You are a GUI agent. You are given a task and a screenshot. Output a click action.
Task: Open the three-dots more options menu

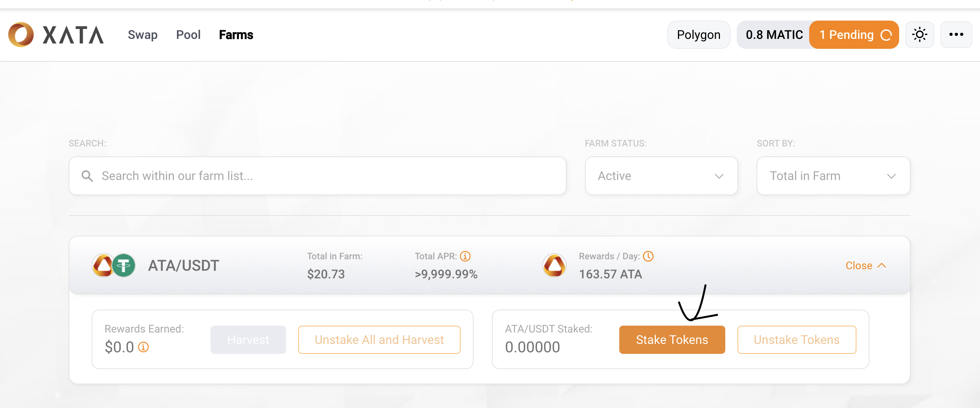point(956,35)
